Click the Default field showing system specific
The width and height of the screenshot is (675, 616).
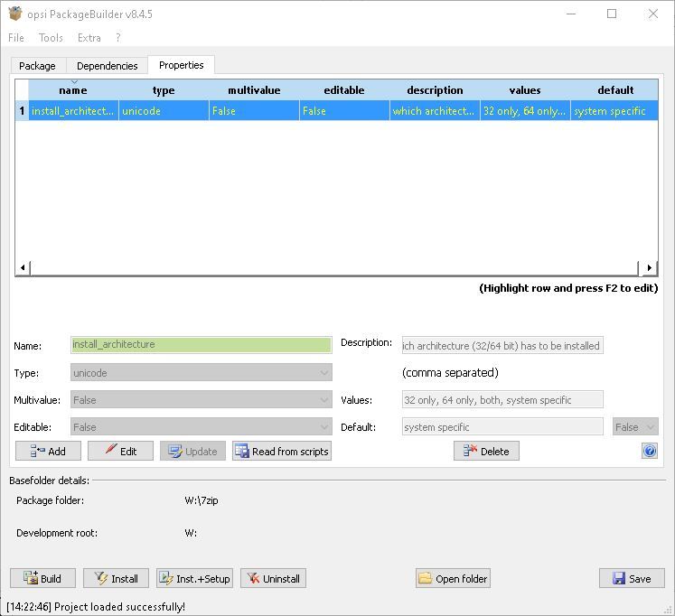point(502,426)
